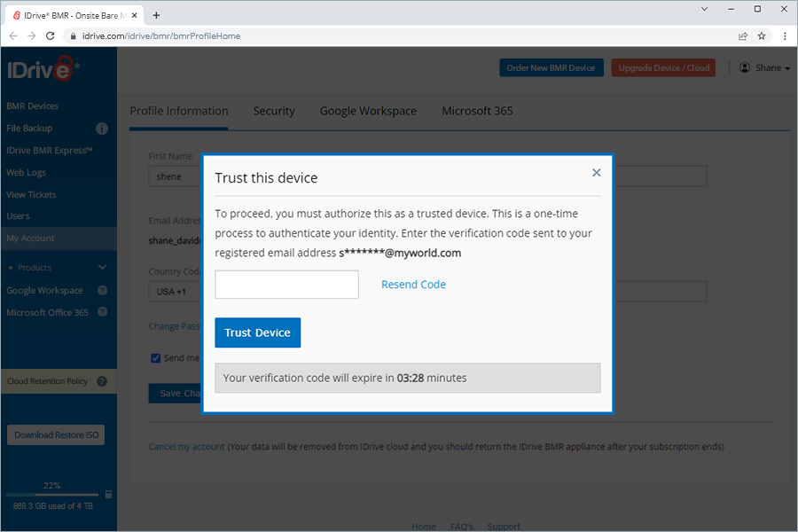Click the s*******@myworld.com email text
This screenshot has width=798, height=532.
click(400, 253)
